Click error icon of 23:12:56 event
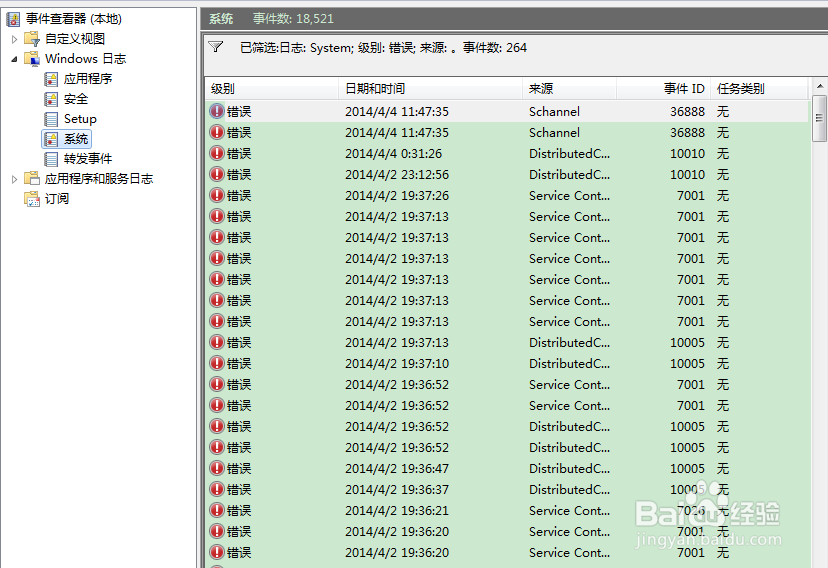 click(217, 174)
